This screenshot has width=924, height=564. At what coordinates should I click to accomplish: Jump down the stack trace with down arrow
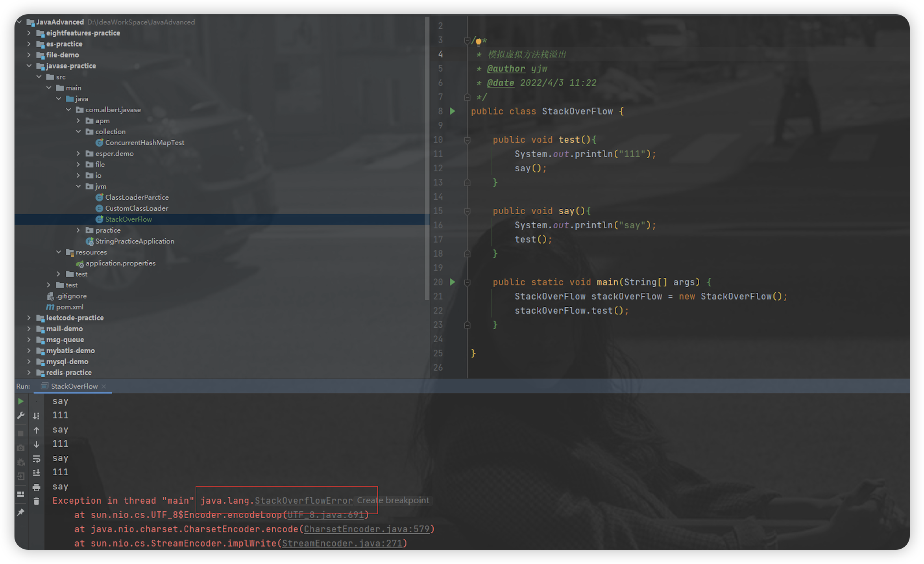[x=37, y=444]
